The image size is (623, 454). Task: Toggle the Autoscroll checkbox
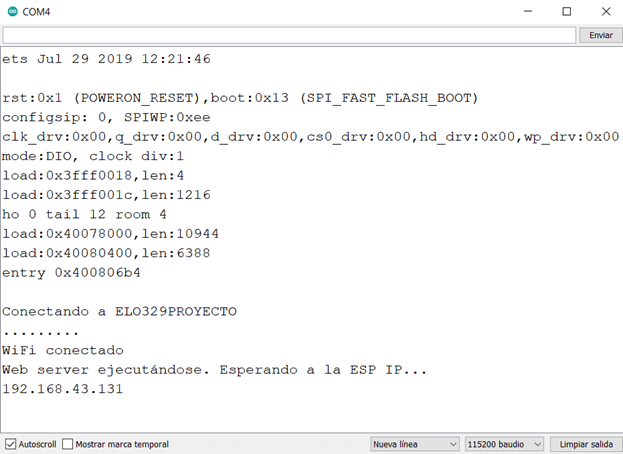coord(11,444)
